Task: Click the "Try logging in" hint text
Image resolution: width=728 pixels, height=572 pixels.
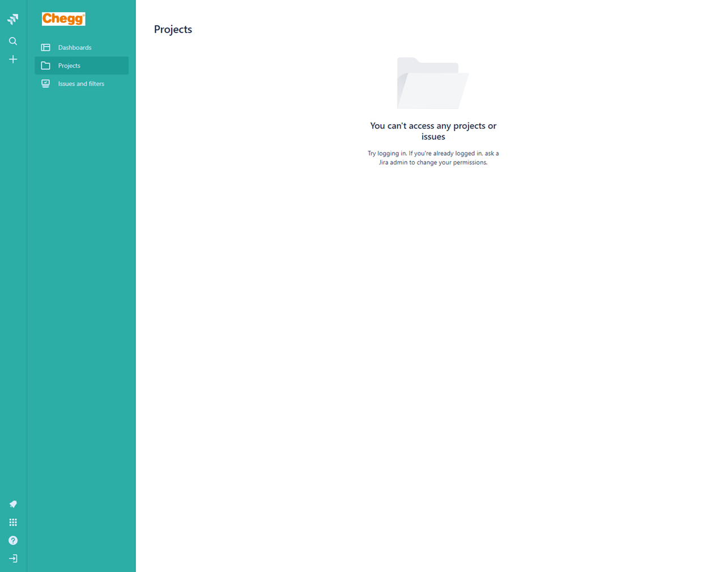Action: click(x=433, y=158)
